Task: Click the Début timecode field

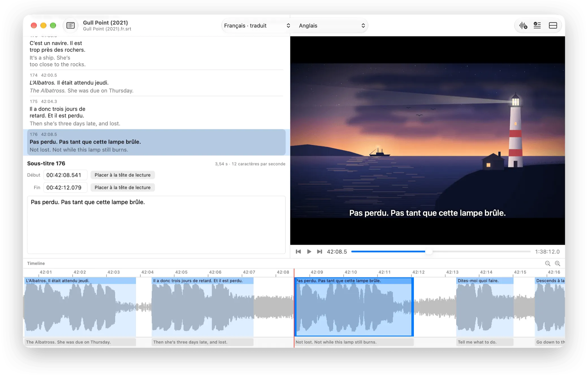Action: click(x=65, y=175)
